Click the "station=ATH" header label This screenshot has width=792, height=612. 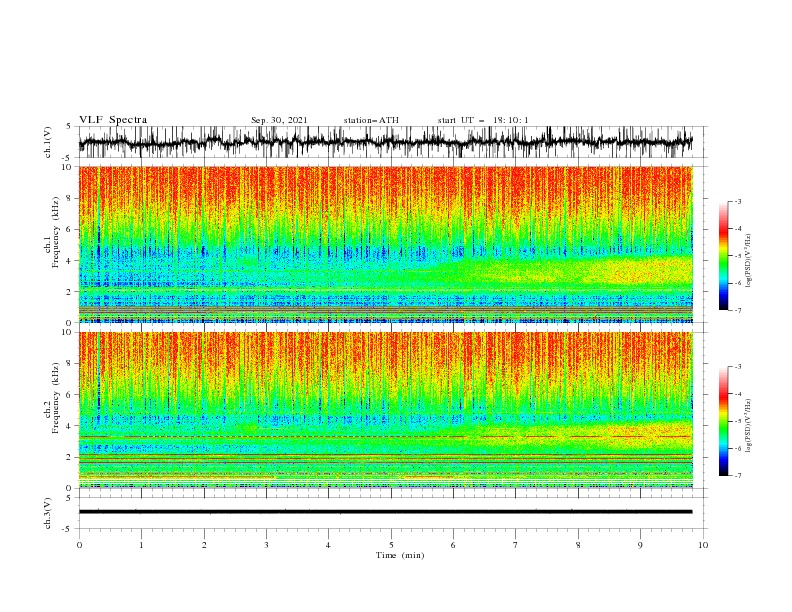[x=371, y=120]
